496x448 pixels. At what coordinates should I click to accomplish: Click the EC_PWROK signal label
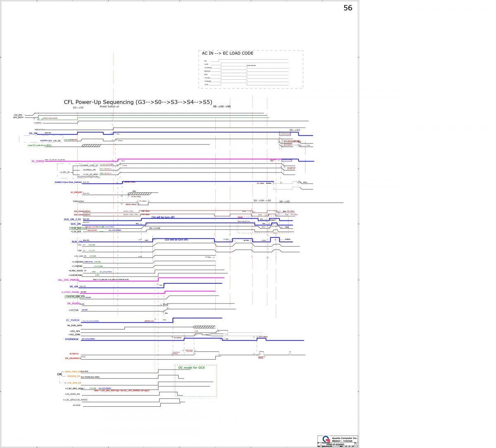click(x=73, y=320)
